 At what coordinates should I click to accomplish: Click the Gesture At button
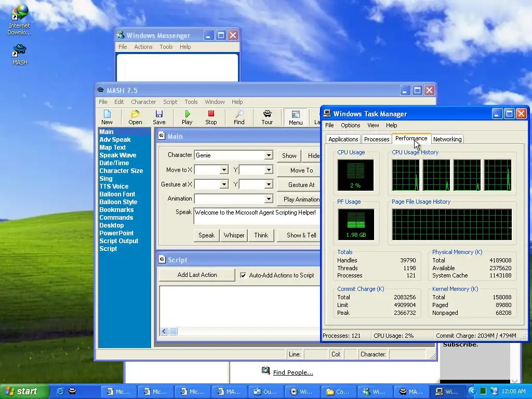point(299,185)
